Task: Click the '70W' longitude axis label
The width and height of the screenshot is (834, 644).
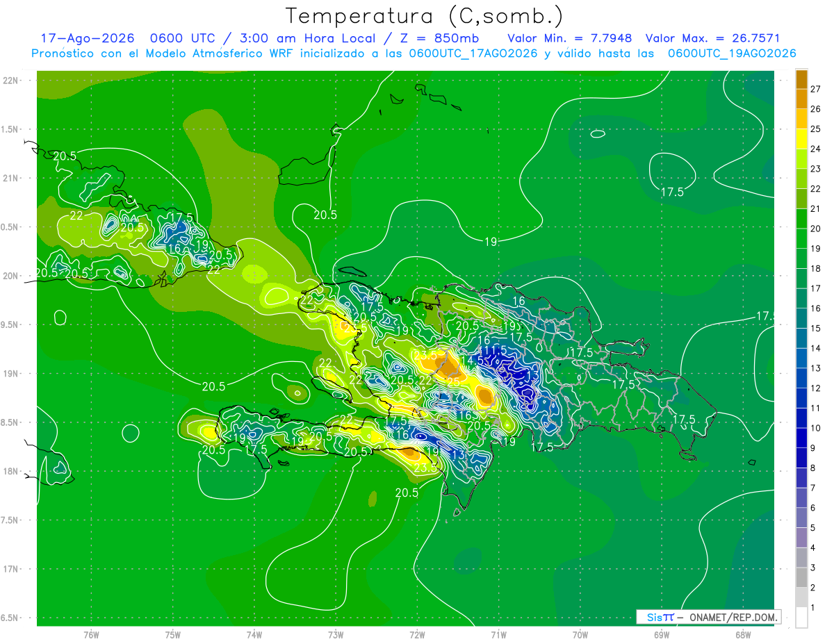Action: click(x=580, y=634)
